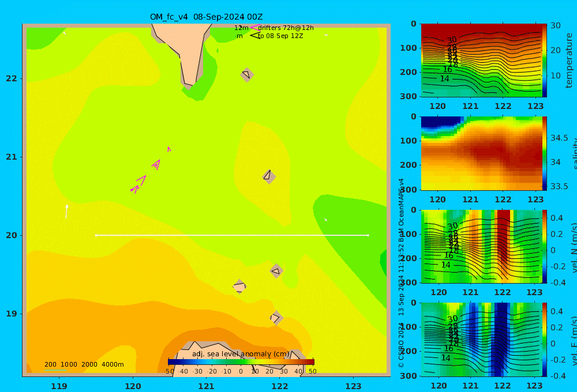Click the largest magenta drifter arrow near 120E
This screenshot has height=392, width=577.
coord(142,180)
